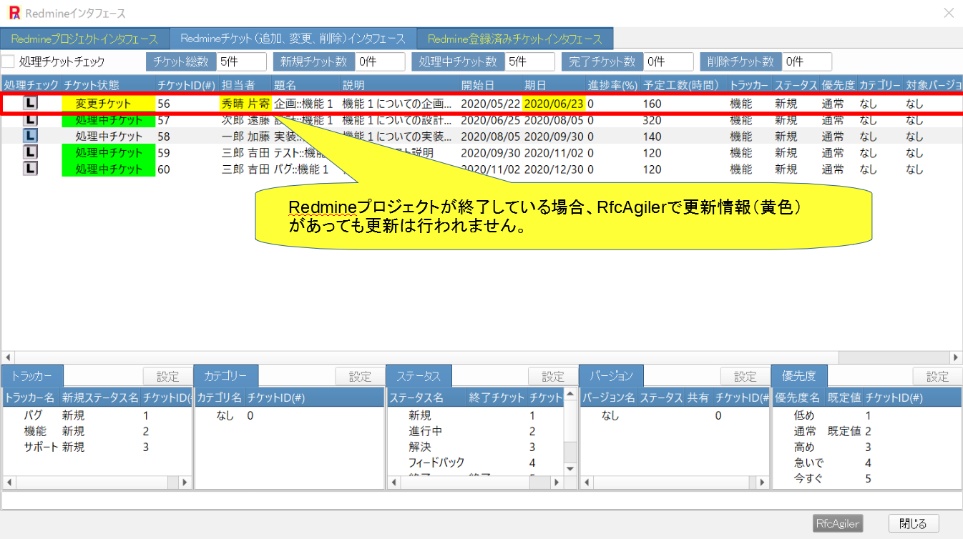Click the 期日 cell 2020/06/23
The image size is (963, 539).
(x=553, y=103)
